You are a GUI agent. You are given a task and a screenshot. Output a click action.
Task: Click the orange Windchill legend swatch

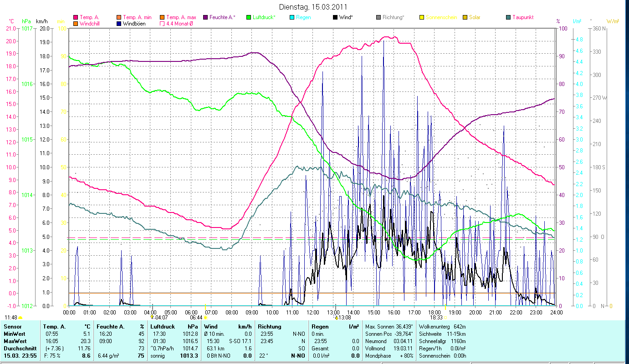[x=76, y=24]
